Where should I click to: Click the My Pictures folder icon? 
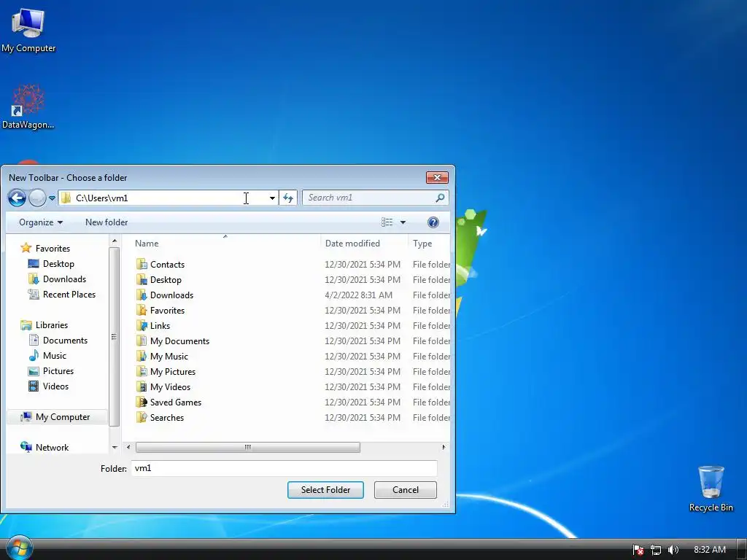click(x=142, y=371)
